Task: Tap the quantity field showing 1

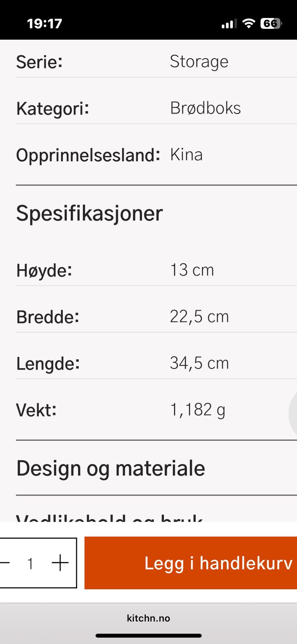Action: pyautogui.click(x=30, y=563)
